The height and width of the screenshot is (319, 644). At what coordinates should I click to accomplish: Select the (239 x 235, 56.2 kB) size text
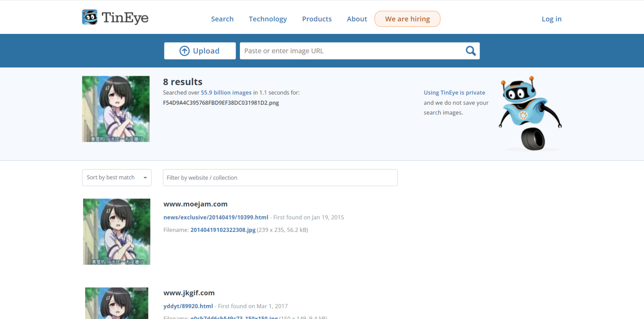pyautogui.click(x=282, y=230)
